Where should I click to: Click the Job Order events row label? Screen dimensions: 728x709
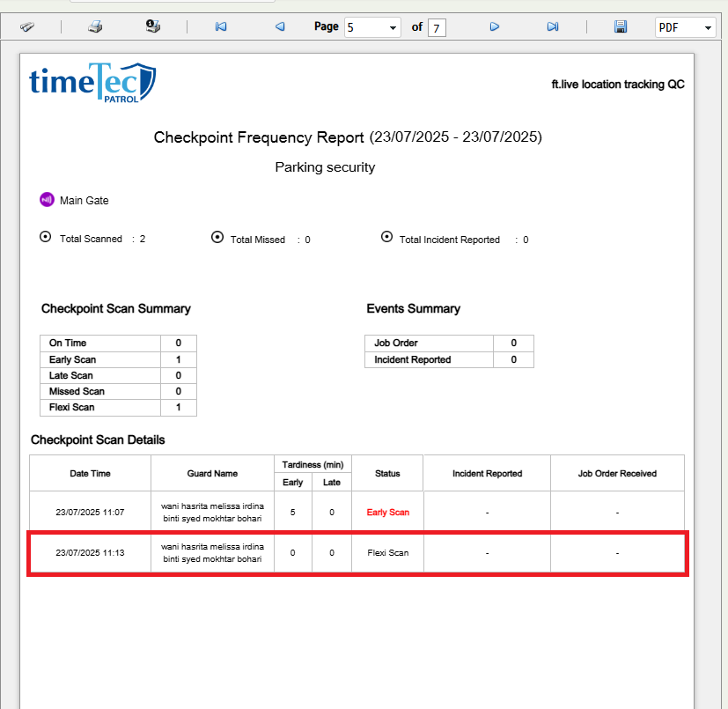pos(396,343)
